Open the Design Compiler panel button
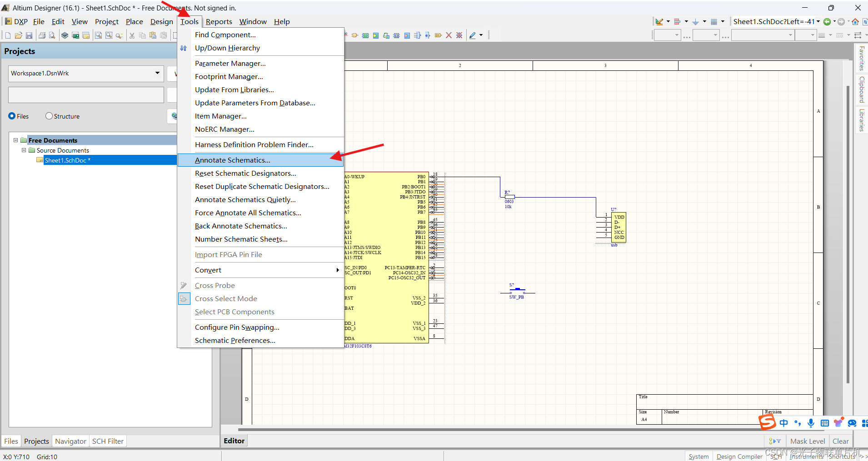 coord(739,456)
